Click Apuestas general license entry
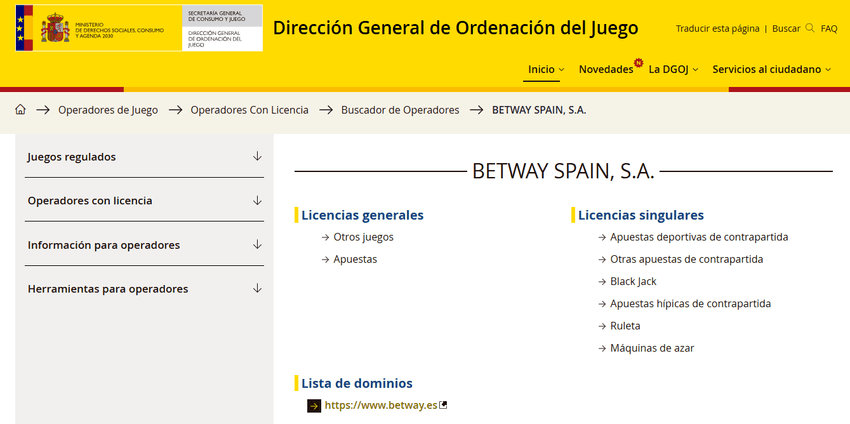Viewport: 850px width, 424px height. point(355,259)
